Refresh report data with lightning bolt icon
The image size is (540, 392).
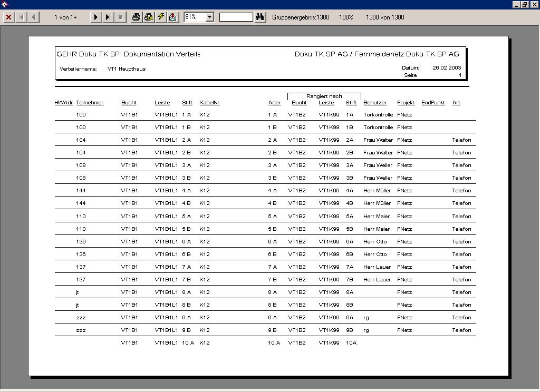[x=161, y=17]
